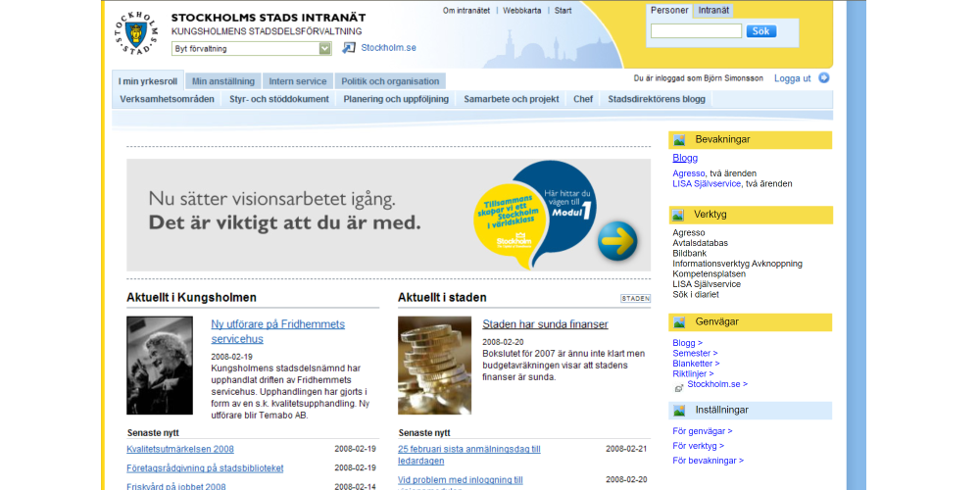The height and width of the screenshot is (490, 980).
Task: Click the Riktlinjer > shortcut
Action: pos(693,373)
